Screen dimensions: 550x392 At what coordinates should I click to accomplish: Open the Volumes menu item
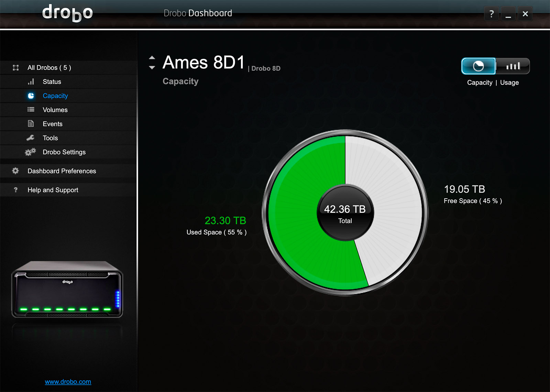[x=55, y=110]
